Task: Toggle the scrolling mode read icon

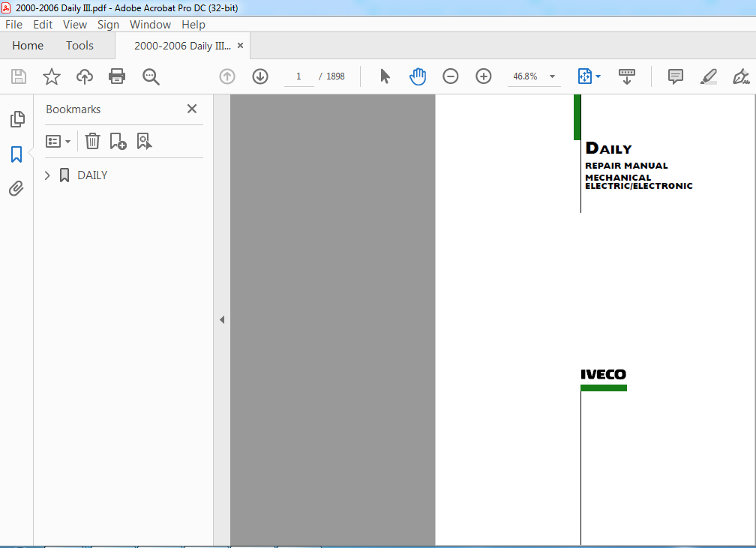Action: pyautogui.click(x=627, y=76)
